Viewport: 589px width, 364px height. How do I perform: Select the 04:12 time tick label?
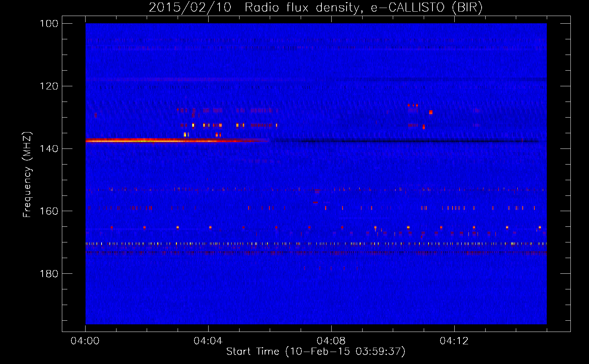coord(454,341)
